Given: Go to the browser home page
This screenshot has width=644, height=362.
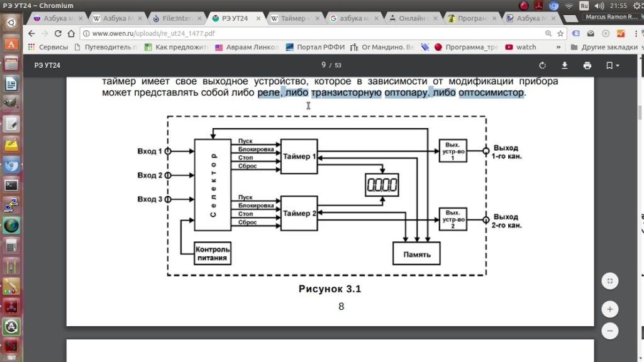Looking at the screenshot, I should 71,33.
